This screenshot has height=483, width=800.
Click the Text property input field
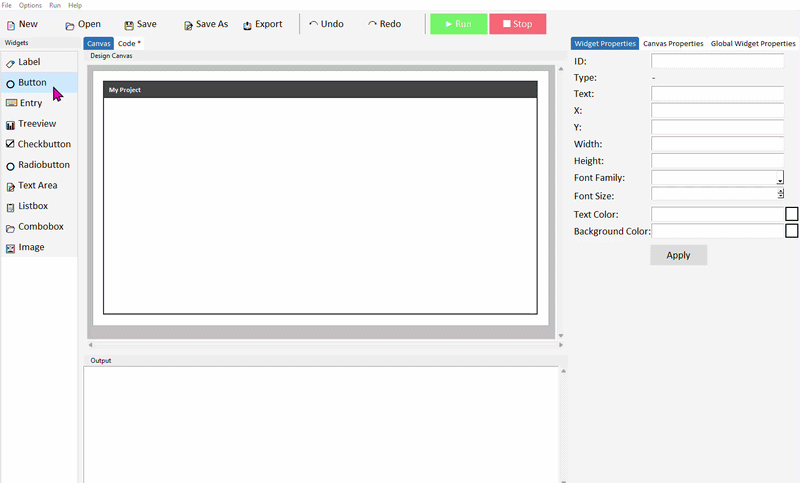[717, 94]
